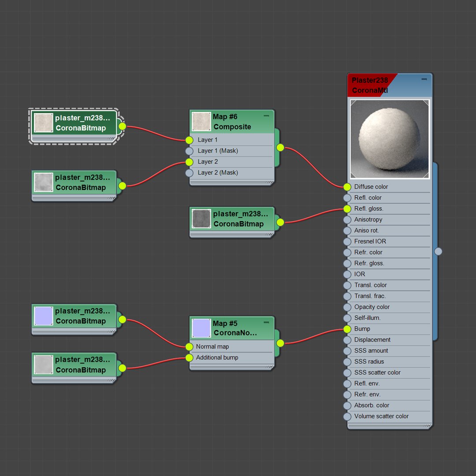Click the Refr. gloss. input socket
The image size is (476, 476).
point(347,264)
